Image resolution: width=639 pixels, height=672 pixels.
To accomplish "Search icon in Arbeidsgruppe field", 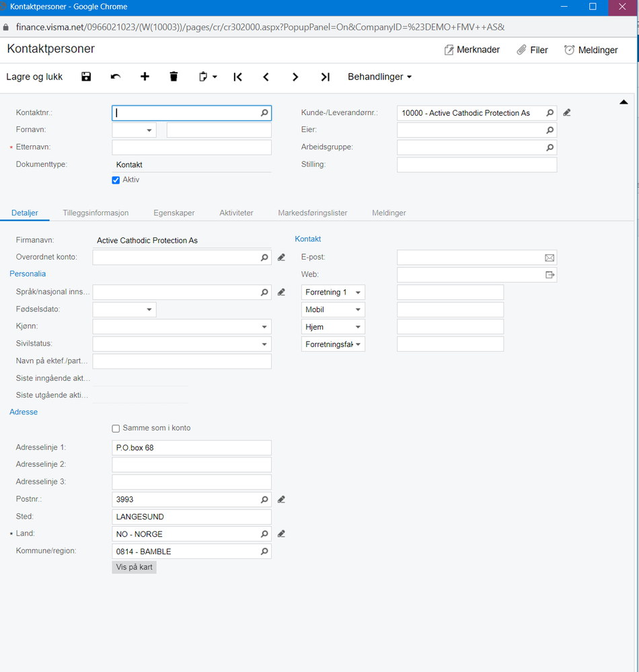I will click(550, 147).
